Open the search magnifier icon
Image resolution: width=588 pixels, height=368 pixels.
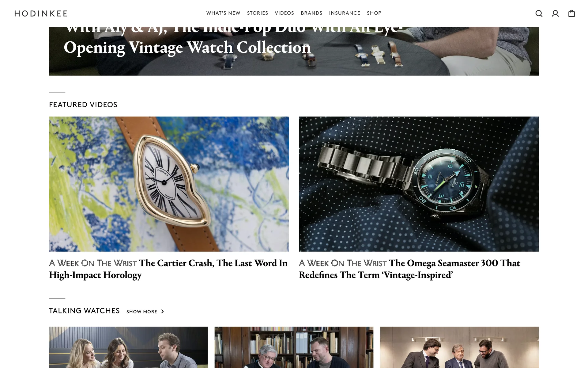coord(539,13)
